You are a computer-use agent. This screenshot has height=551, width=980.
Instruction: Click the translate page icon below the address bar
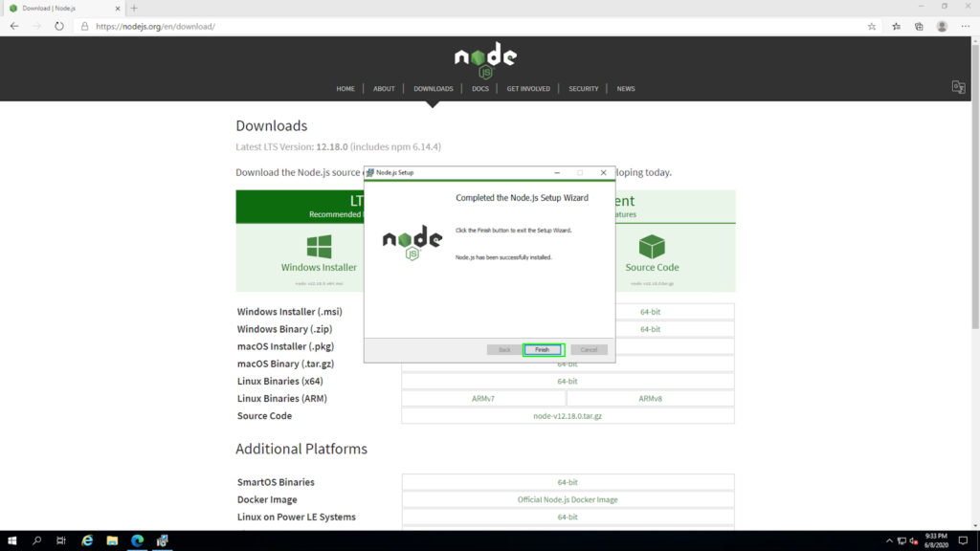(958, 87)
